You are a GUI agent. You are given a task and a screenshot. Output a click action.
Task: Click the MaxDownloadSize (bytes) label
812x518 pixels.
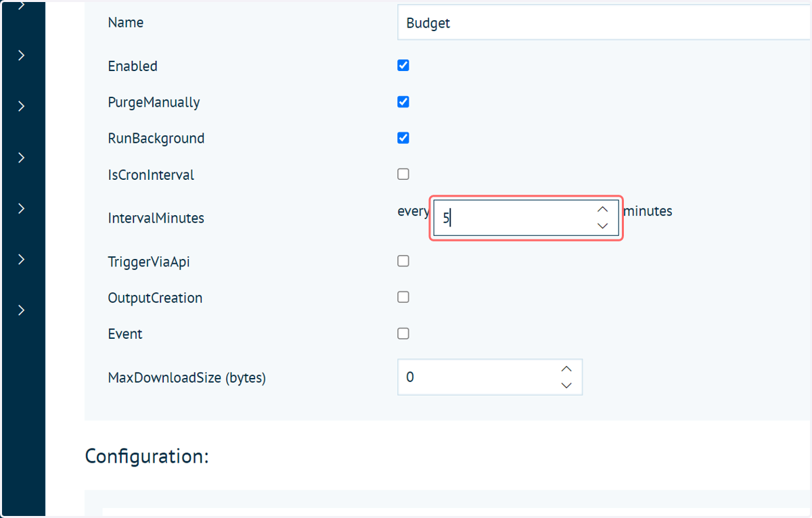tap(187, 378)
